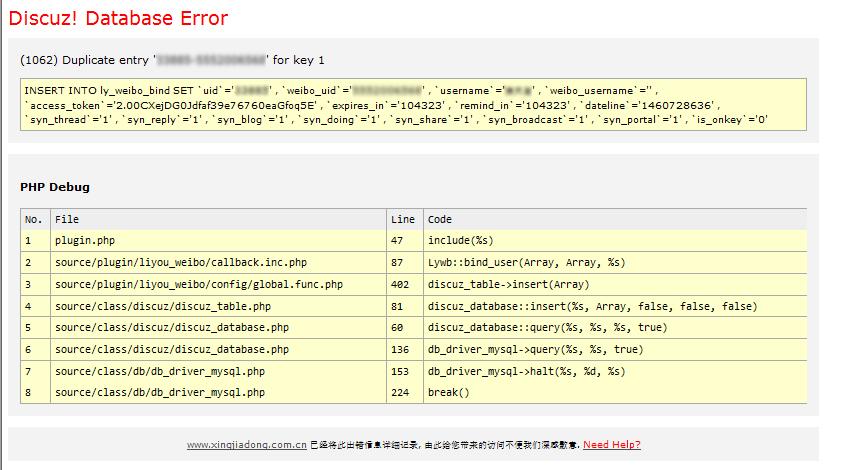This screenshot has width=852, height=470.
Task: Select the callback.inc.php file path cell
Action: 218,262
